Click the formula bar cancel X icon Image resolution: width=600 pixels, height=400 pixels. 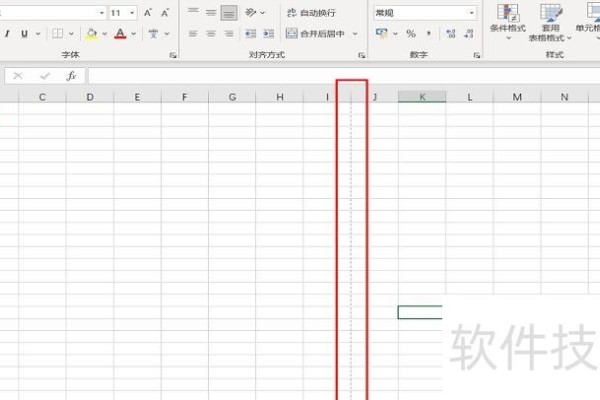pyautogui.click(x=18, y=76)
